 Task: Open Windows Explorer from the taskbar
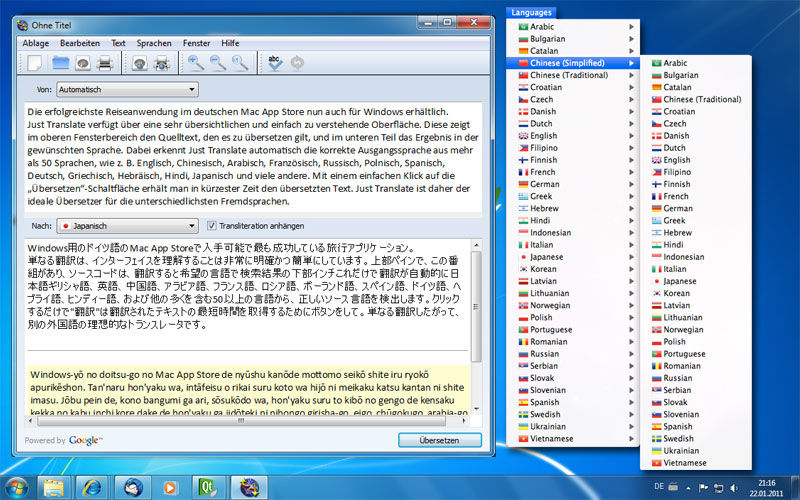pyautogui.click(x=53, y=488)
